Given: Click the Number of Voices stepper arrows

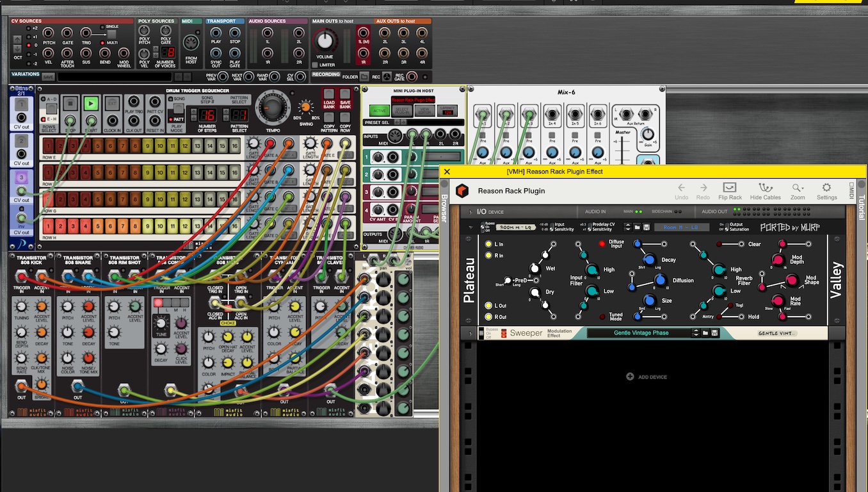Looking at the screenshot, I should tap(156, 52).
